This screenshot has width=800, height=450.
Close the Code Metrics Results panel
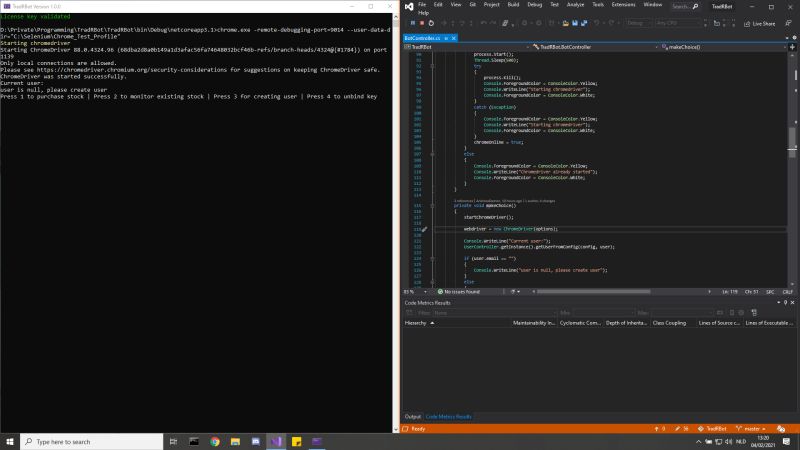(x=792, y=303)
